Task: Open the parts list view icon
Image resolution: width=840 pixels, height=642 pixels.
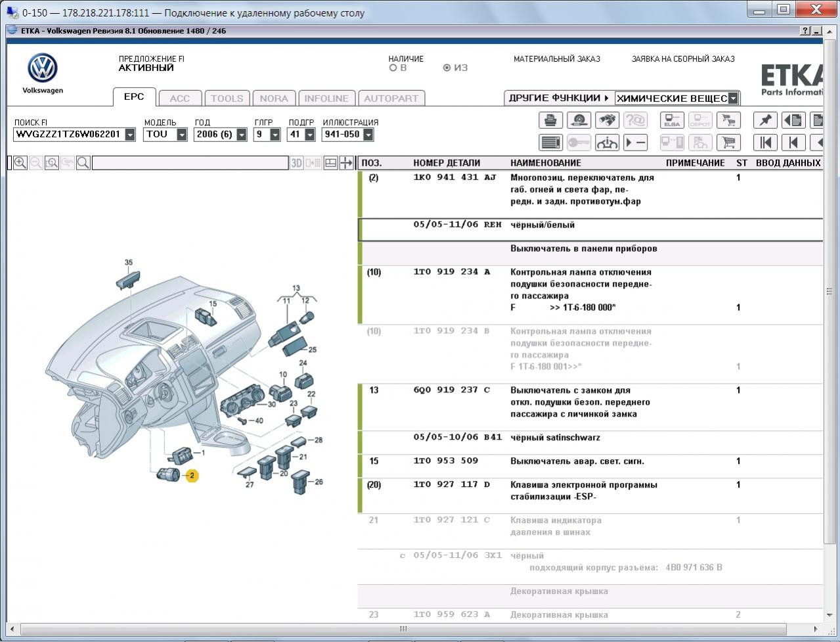Action: tap(551, 142)
